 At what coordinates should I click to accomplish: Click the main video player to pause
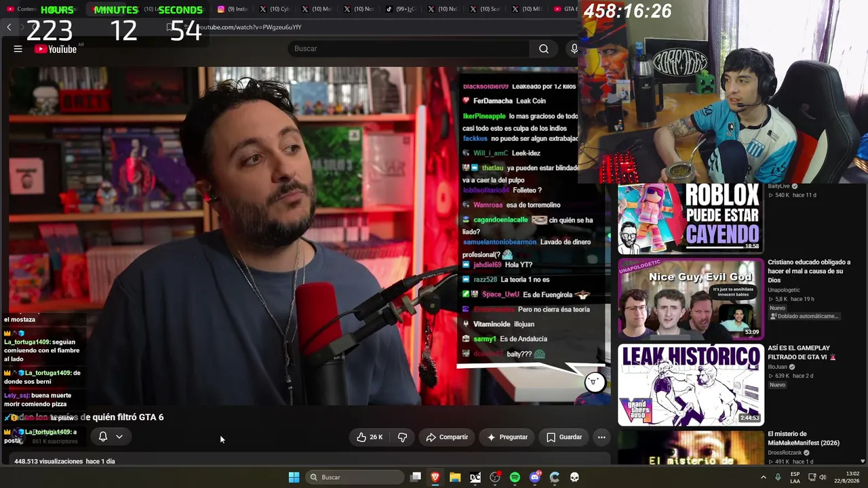pos(305,236)
